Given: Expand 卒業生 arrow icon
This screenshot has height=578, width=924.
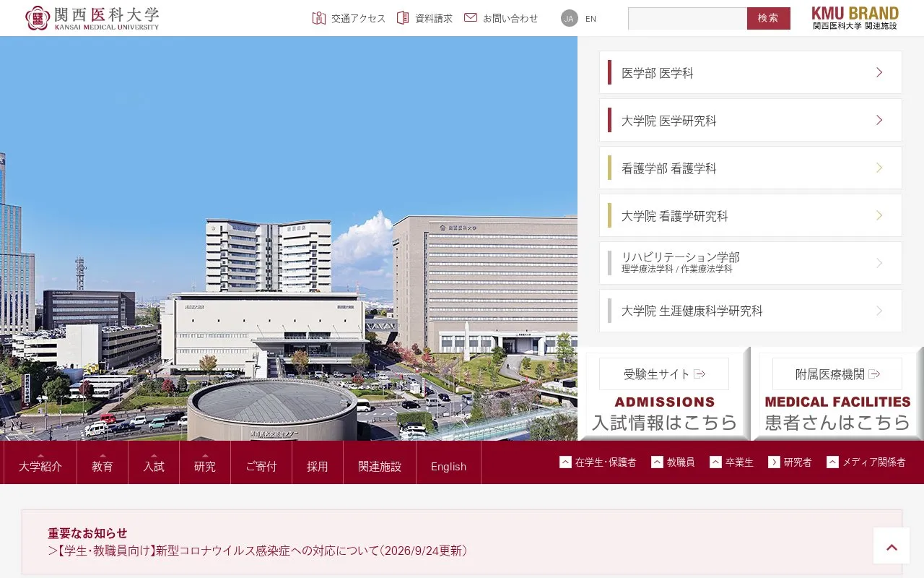Looking at the screenshot, I should (x=715, y=462).
